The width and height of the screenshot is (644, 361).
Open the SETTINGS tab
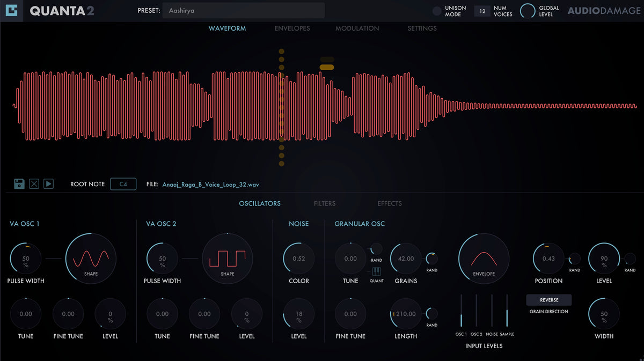tap(422, 28)
